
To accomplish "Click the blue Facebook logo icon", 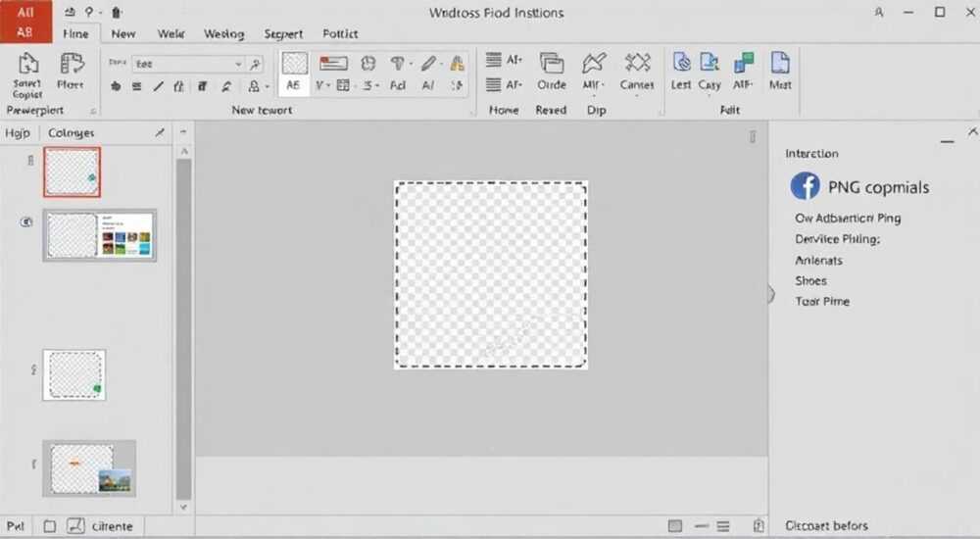I will click(805, 186).
